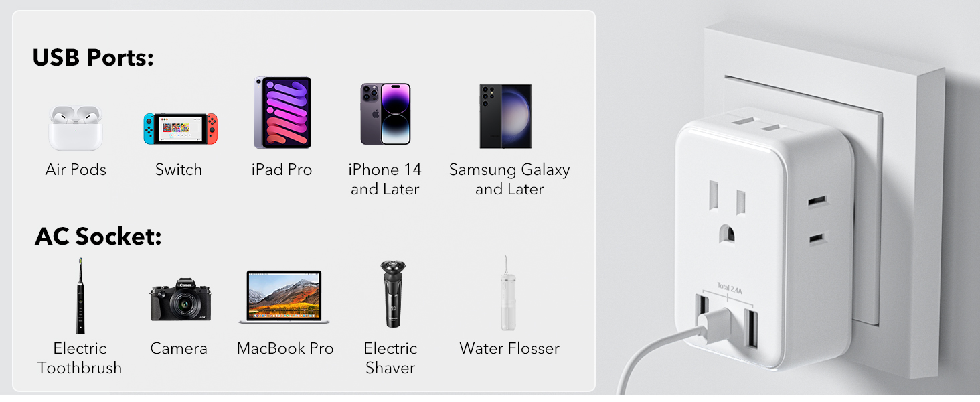This screenshot has height=402, width=980.
Task: Click the right empty USB port
Action: coord(750,326)
